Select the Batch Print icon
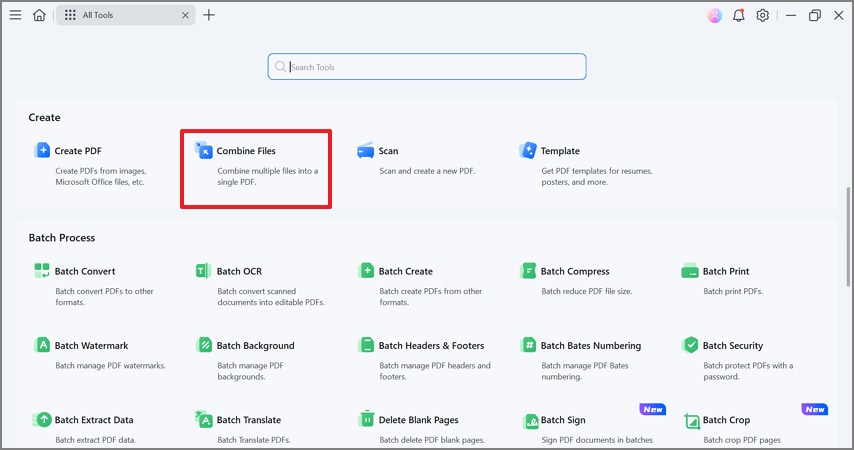 click(690, 270)
